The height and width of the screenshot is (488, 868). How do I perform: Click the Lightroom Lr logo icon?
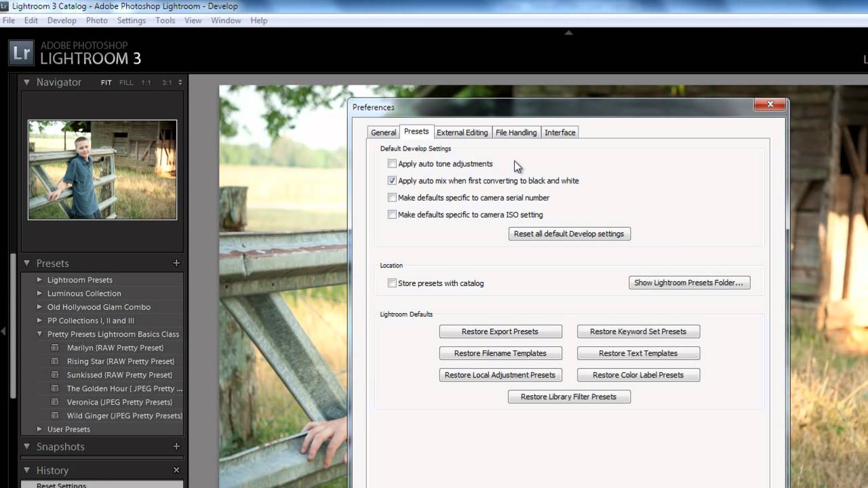pyautogui.click(x=21, y=52)
